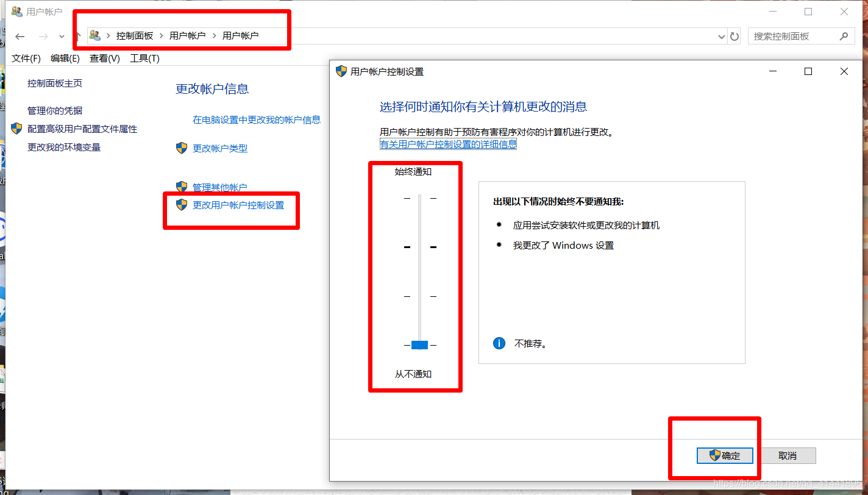The image size is (868, 495).
Task: Open the address bar history dropdown arrow
Action: pyautogui.click(x=721, y=36)
